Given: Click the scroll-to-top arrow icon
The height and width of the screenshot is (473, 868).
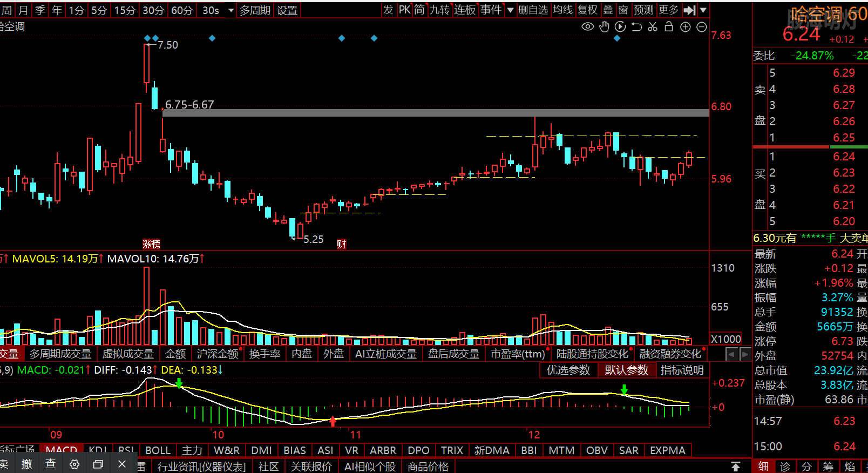Looking at the screenshot, I should point(736,466).
